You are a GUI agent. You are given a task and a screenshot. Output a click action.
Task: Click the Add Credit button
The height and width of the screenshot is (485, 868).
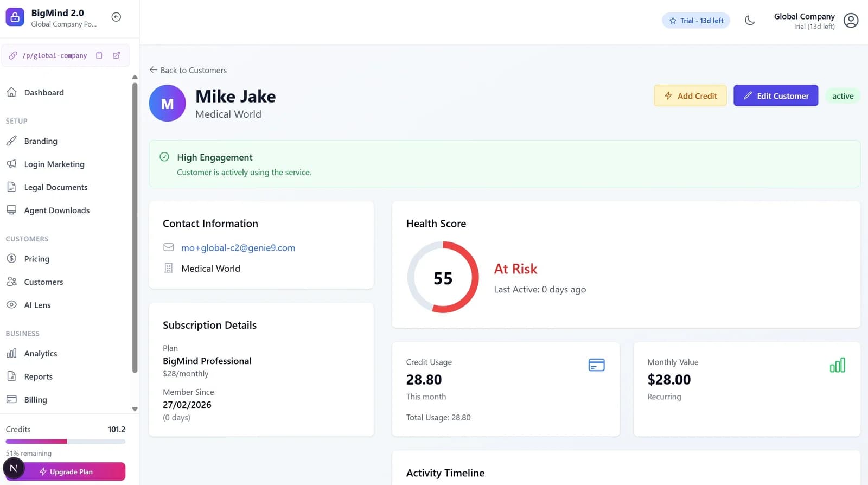[690, 95]
